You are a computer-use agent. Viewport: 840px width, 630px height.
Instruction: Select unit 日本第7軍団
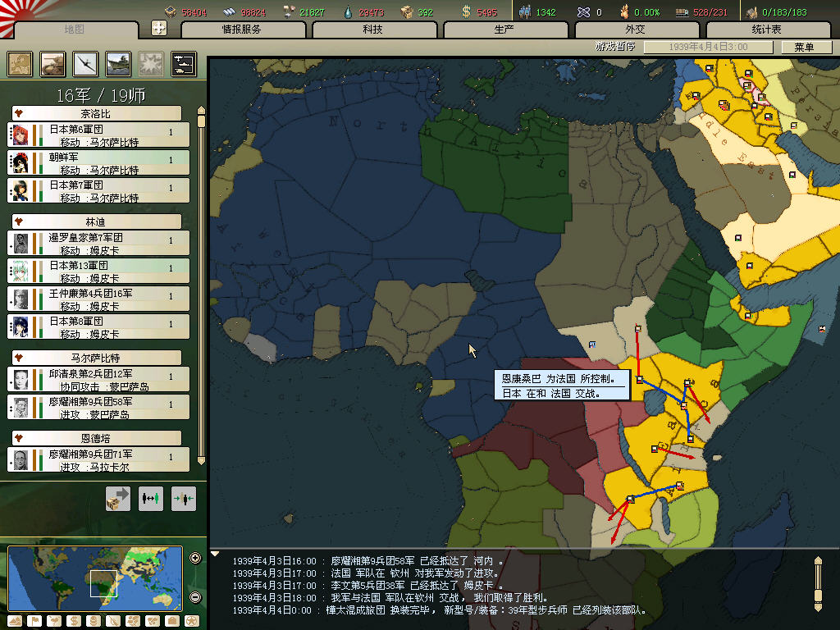[x=98, y=190]
